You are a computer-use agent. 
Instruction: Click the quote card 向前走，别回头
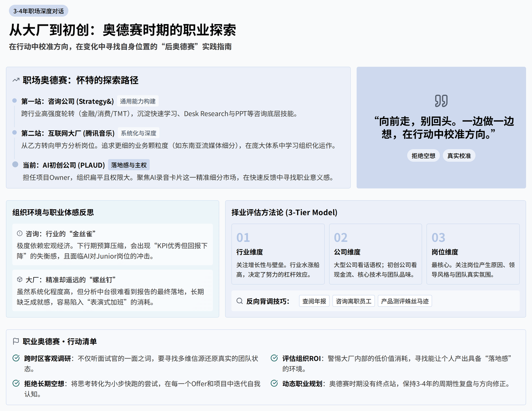[x=441, y=127]
